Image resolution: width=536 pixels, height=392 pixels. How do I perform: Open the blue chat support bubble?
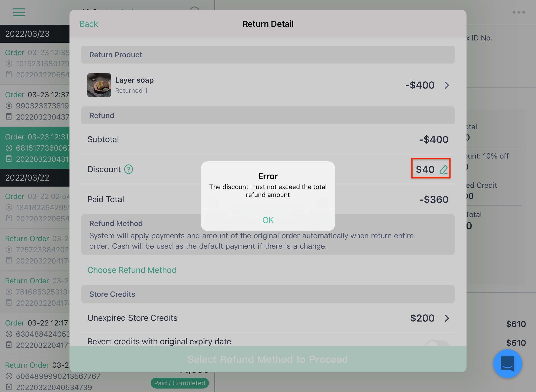tap(507, 363)
